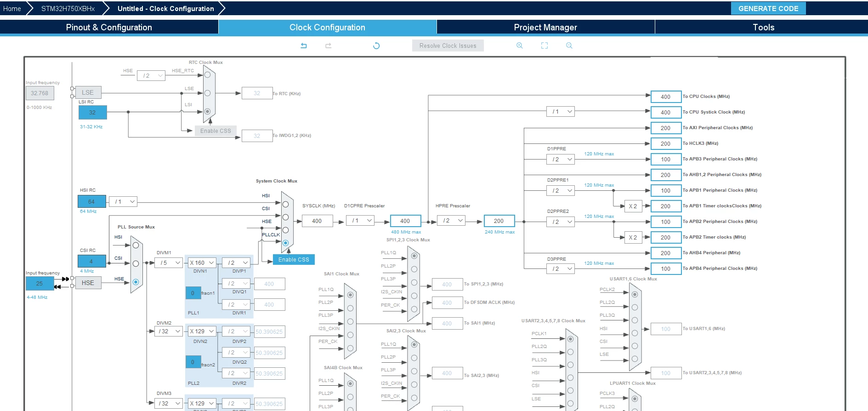This screenshot has width=868, height=411.
Task: Open the D1PPRE /2 prescaler dropdown
Action: [x=561, y=159]
